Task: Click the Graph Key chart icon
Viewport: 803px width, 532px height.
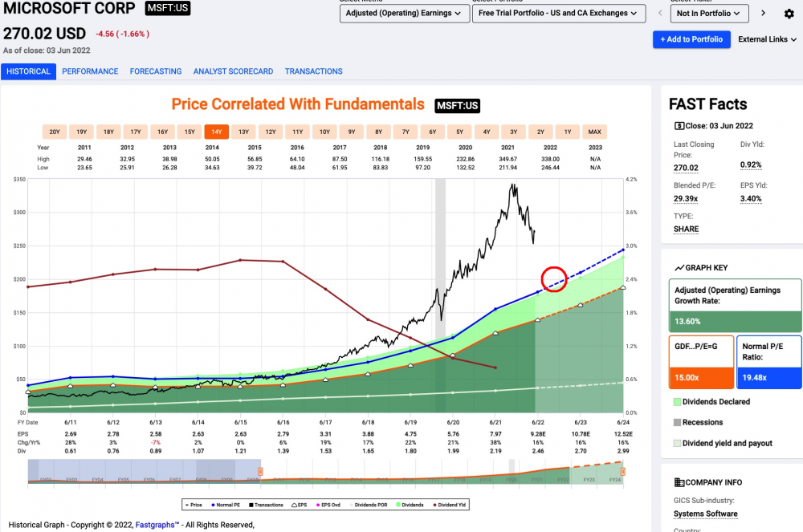Action: (679, 267)
